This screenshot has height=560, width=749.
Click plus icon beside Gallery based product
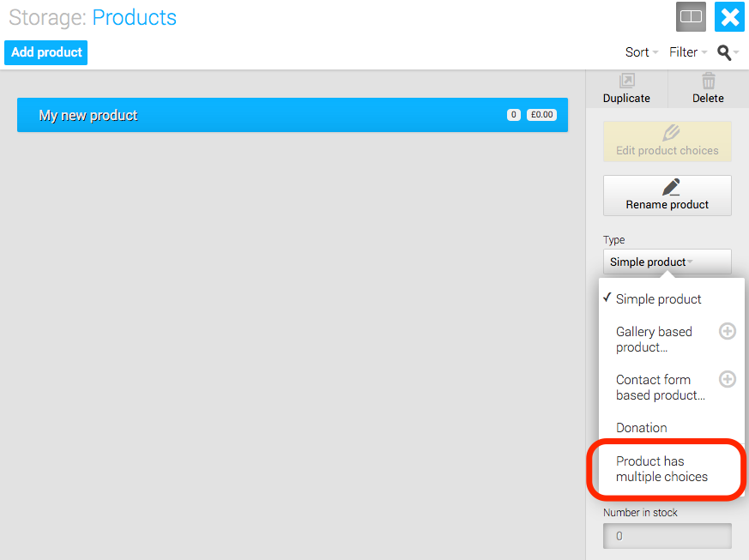(x=727, y=331)
